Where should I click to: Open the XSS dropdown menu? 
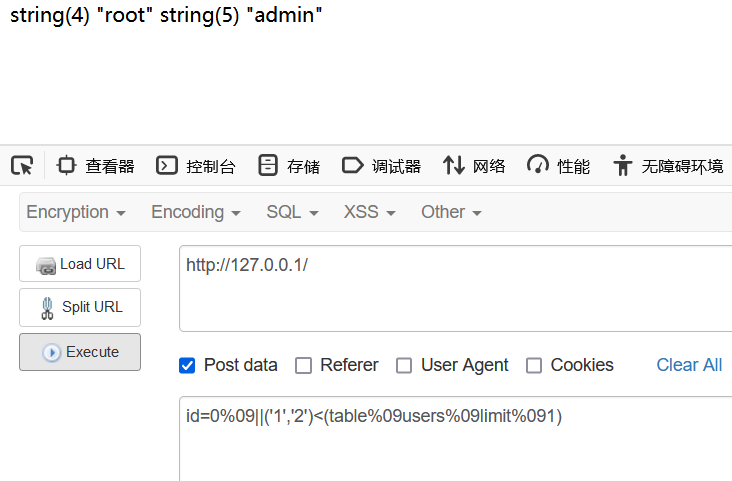point(370,212)
